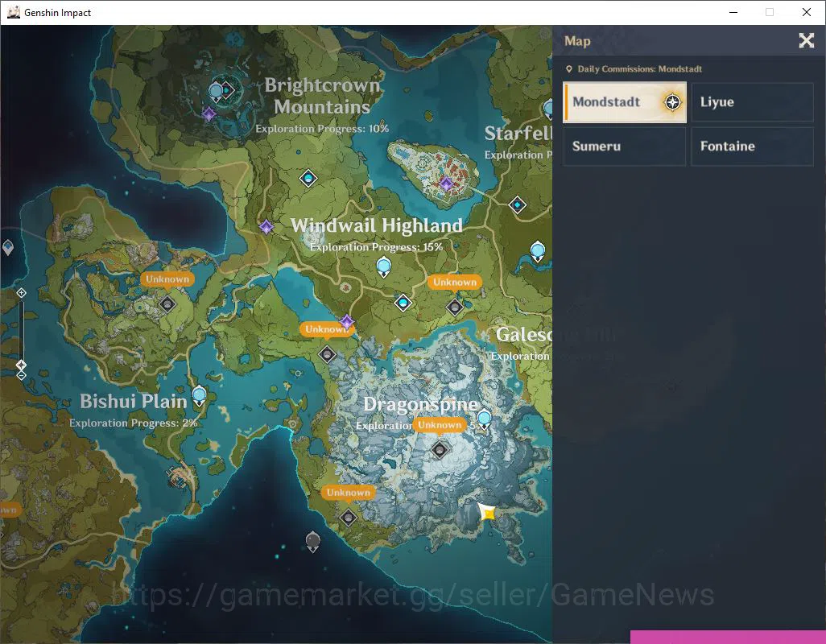Select the Mondstadt region
This screenshot has width=826, height=644.
pos(625,102)
